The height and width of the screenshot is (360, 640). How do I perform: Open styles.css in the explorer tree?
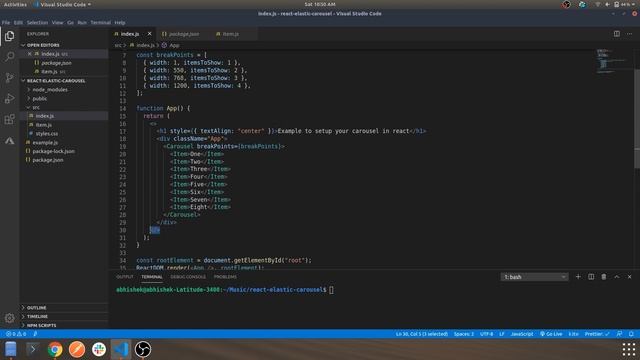point(47,134)
